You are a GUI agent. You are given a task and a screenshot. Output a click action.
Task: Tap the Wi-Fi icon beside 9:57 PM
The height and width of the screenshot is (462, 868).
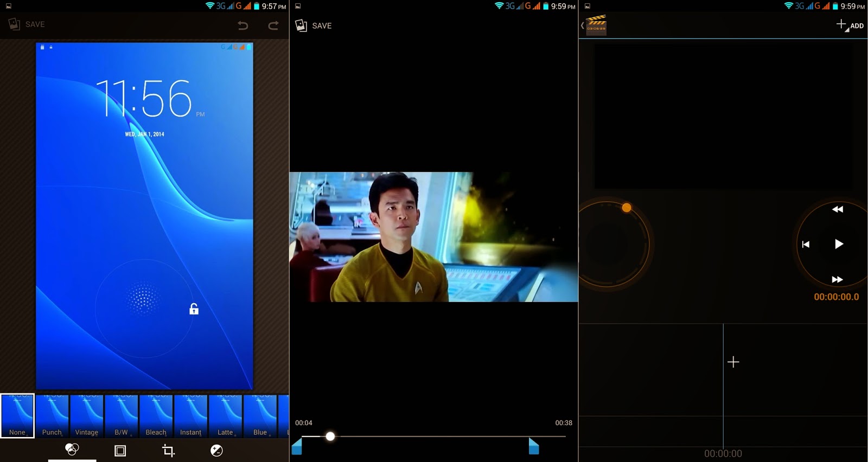pos(210,6)
